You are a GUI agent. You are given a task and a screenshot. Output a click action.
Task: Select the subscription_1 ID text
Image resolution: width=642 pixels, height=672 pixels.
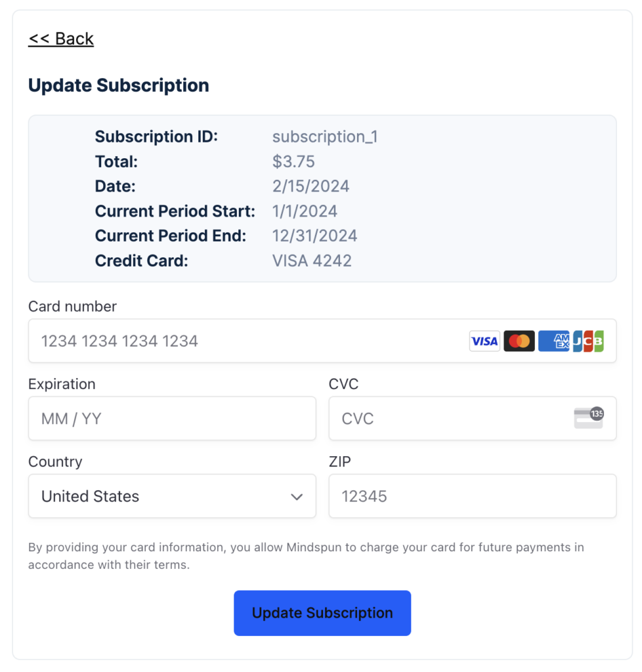pos(325,137)
